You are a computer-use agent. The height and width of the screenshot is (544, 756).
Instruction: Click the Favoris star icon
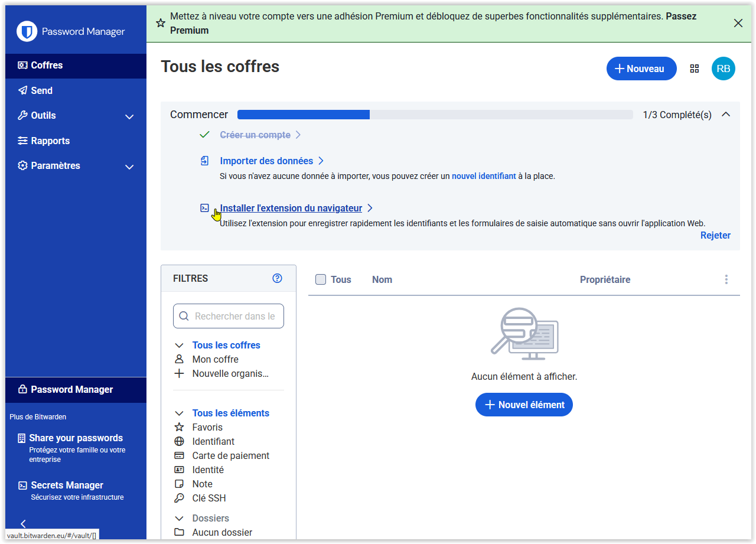coord(179,427)
